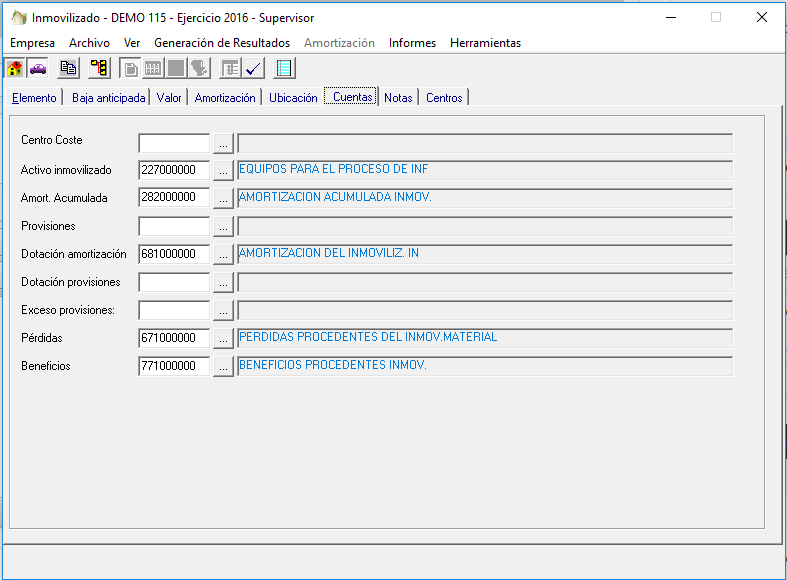787x580 pixels.
Task: Open lookup button for Activo inmovilizado
Action: [223, 171]
